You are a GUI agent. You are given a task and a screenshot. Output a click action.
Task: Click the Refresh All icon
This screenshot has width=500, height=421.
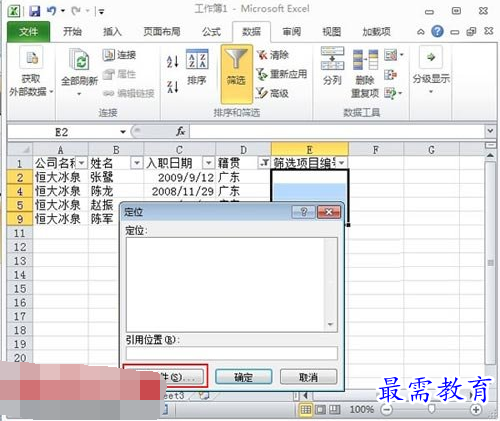click(80, 60)
